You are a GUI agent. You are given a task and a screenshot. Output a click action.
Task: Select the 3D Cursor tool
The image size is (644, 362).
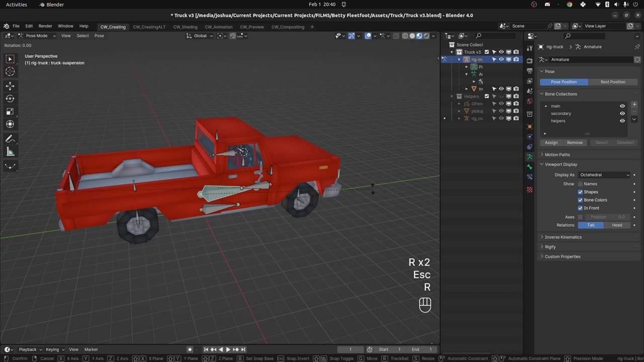pyautogui.click(x=10, y=71)
